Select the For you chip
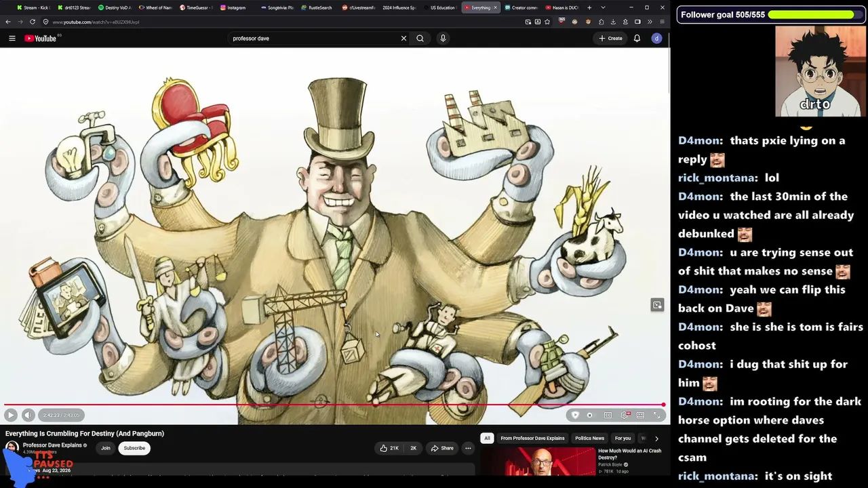The height and width of the screenshot is (488, 868). click(623, 439)
